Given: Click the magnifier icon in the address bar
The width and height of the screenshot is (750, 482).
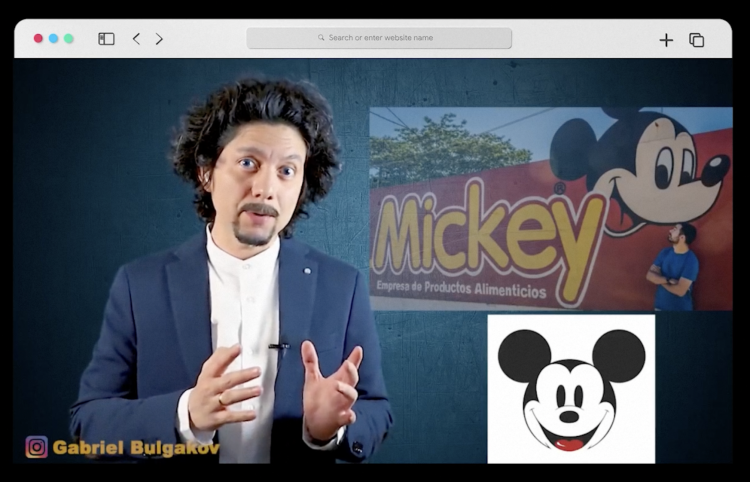Looking at the screenshot, I should click(321, 37).
